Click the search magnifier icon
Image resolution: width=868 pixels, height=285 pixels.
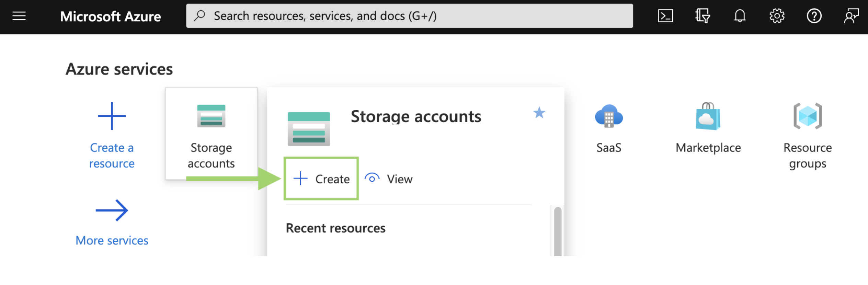[x=199, y=16]
